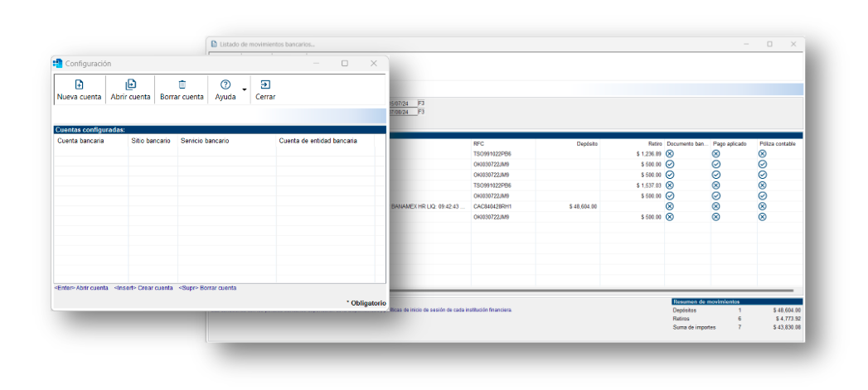
Task: Click the Cerrar exit icon
Action: (x=265, y=84)
